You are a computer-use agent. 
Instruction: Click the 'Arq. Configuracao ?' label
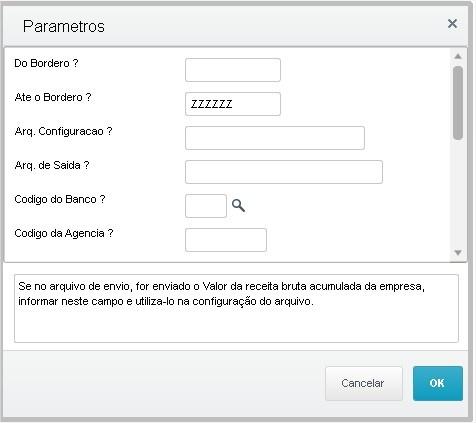click(63, 131)
